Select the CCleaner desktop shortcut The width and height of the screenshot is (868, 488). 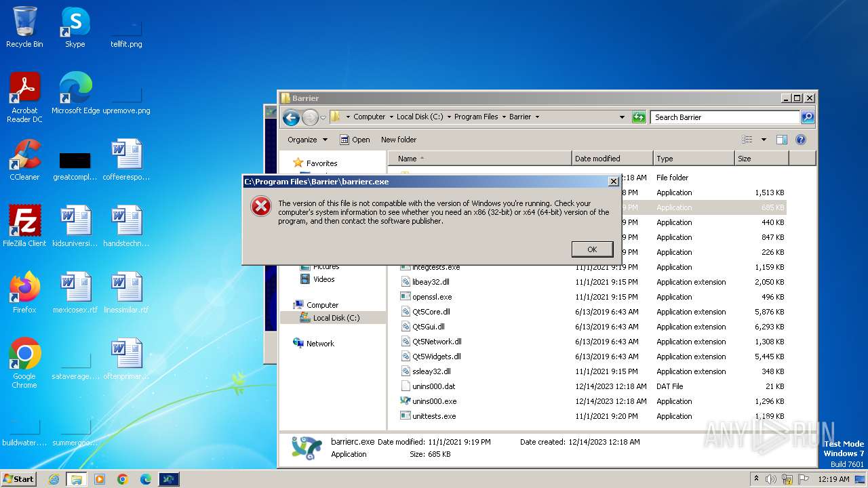click(24, 160)
